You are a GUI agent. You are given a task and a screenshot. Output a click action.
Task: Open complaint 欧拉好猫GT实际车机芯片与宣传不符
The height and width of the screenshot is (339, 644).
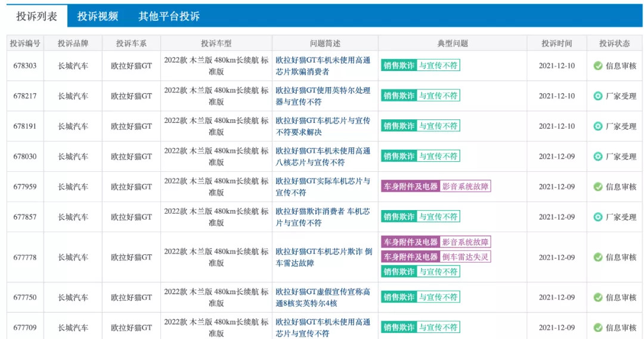(323, 187)
